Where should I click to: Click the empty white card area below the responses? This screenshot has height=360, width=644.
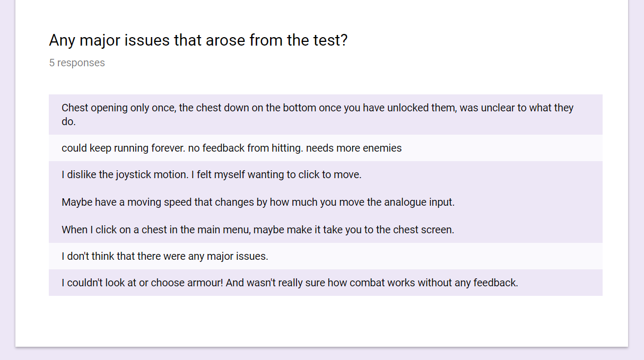tap(321, 321)
